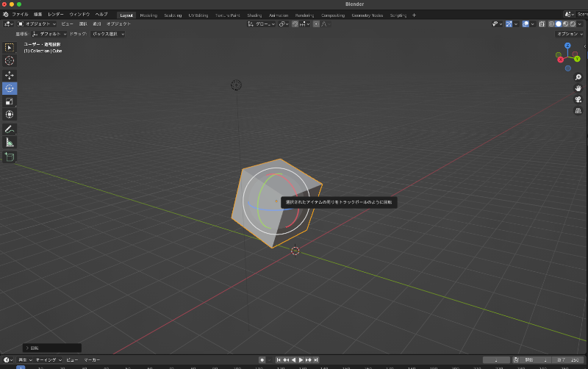Select the Move tool
Image resolution: width=588 pixels, height=369 pixels.
(x=10, y=76)
